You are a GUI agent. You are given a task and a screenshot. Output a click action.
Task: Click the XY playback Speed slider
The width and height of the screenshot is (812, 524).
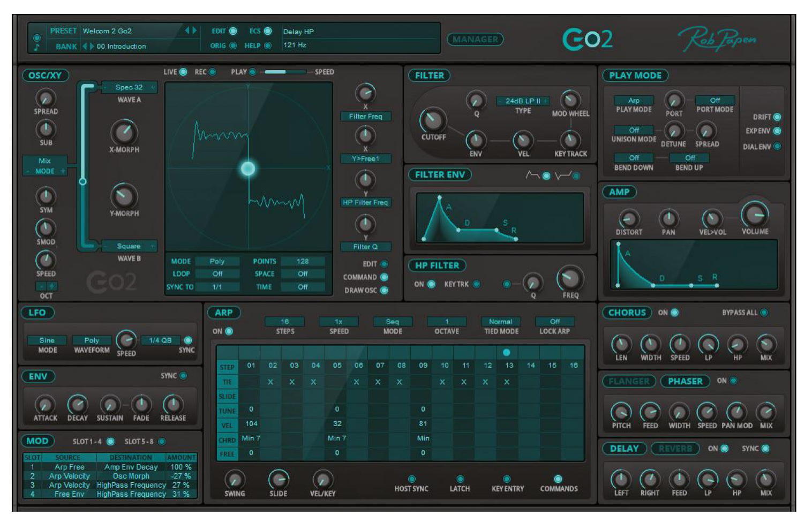point(285,72)
